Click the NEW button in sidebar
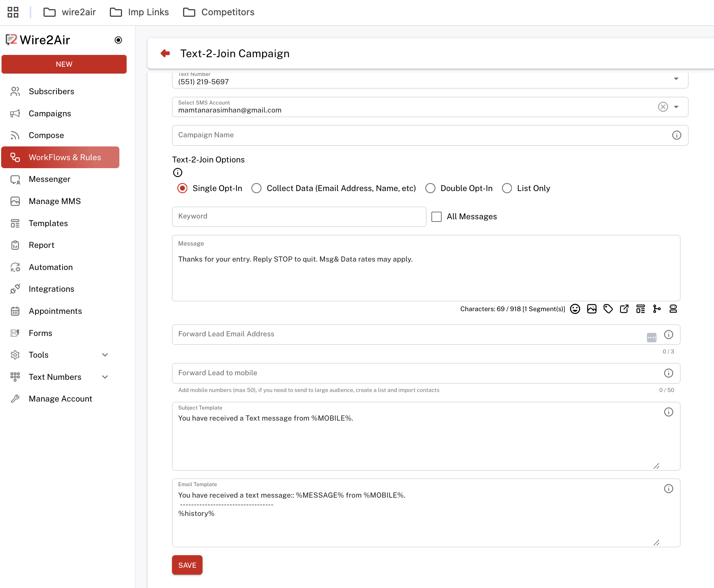The width and height of the screenshot is (714, 588). [64, 64]
